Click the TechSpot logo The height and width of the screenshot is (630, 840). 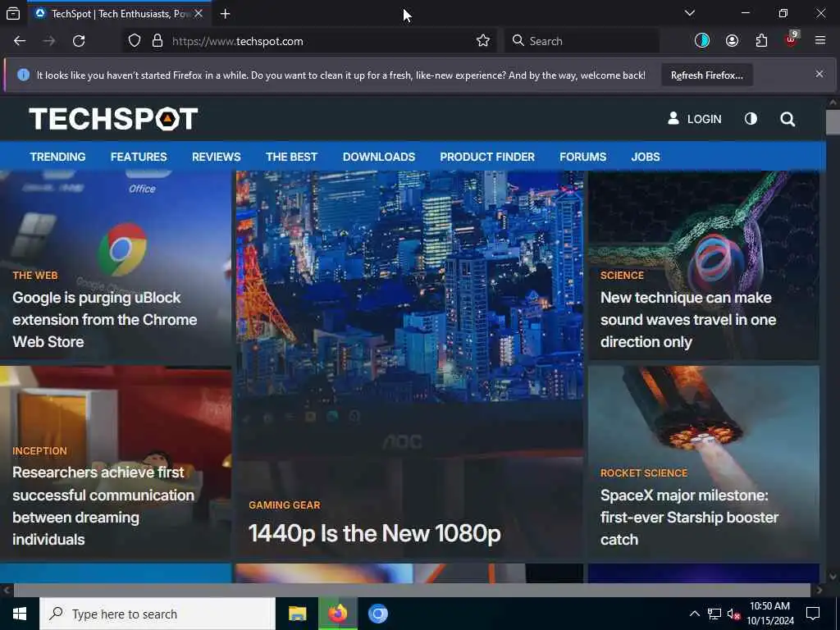coord(113,118)
